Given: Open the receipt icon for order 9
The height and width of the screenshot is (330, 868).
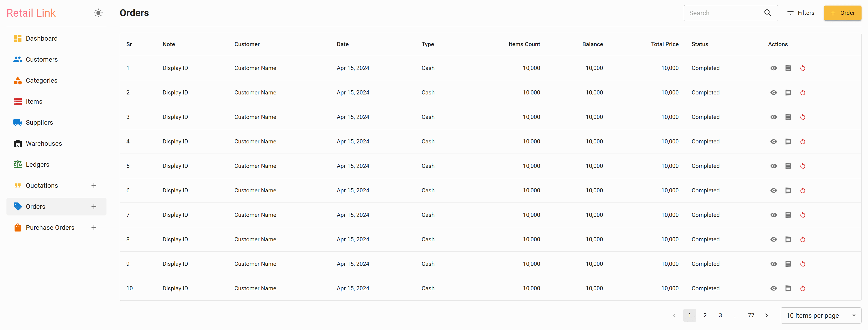Looking at the screenshot, I should click(788, 264).
